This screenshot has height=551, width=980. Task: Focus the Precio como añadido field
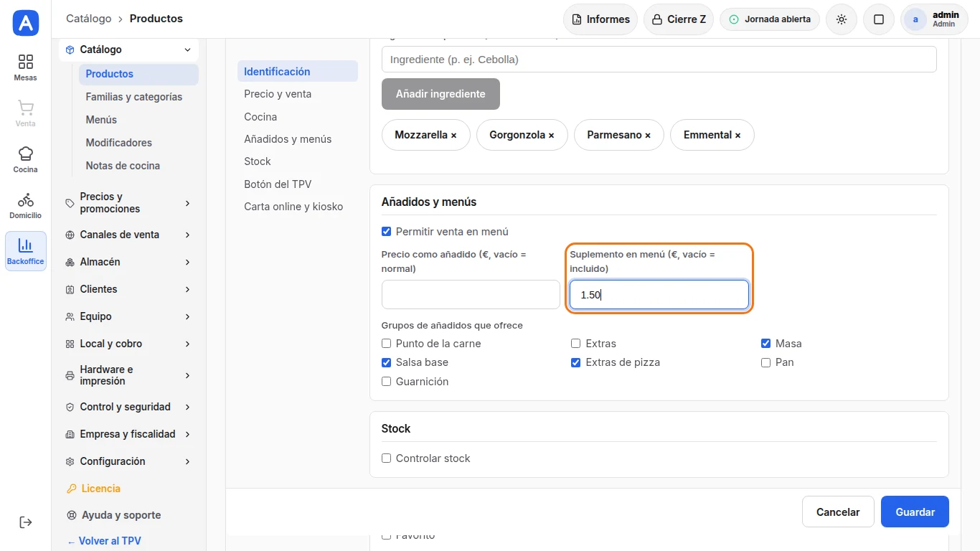(471, 295)
